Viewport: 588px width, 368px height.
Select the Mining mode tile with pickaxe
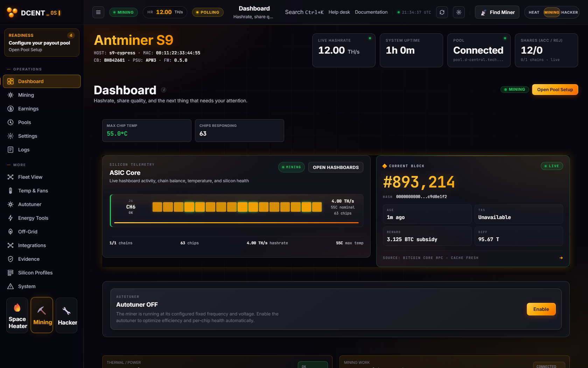pos(42,315)
